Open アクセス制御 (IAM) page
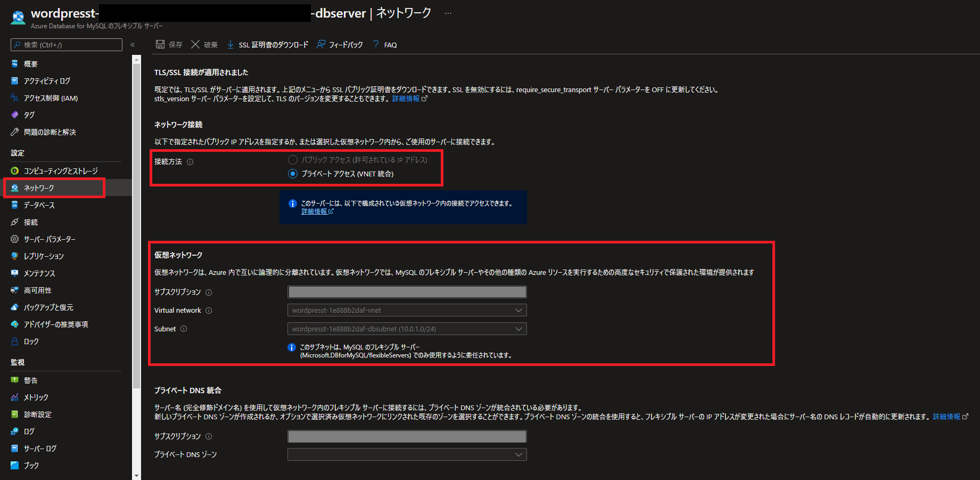Viewport: 980px width, 480px height. pyautogui.click(x=51, y=98)
